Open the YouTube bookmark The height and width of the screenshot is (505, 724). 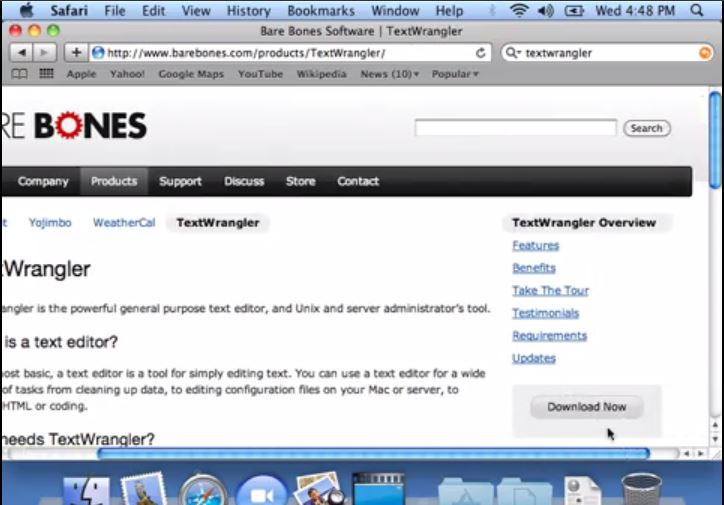(x=260, y=74)
